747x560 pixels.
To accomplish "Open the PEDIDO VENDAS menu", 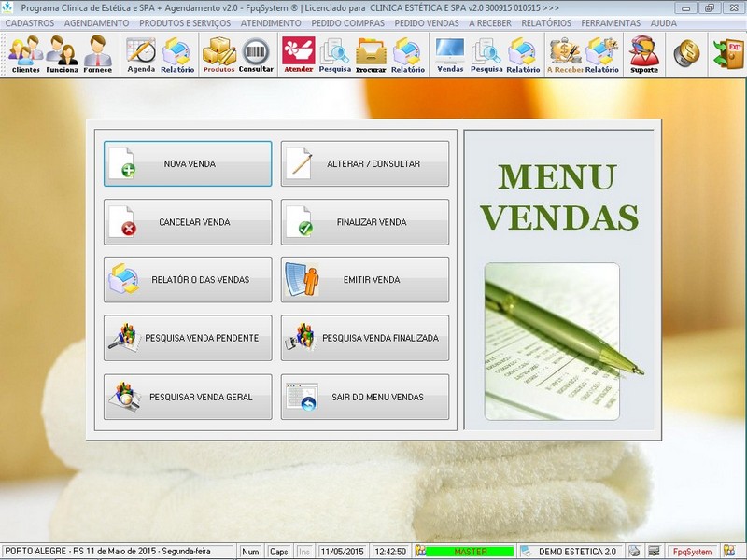I will [427, 22].
